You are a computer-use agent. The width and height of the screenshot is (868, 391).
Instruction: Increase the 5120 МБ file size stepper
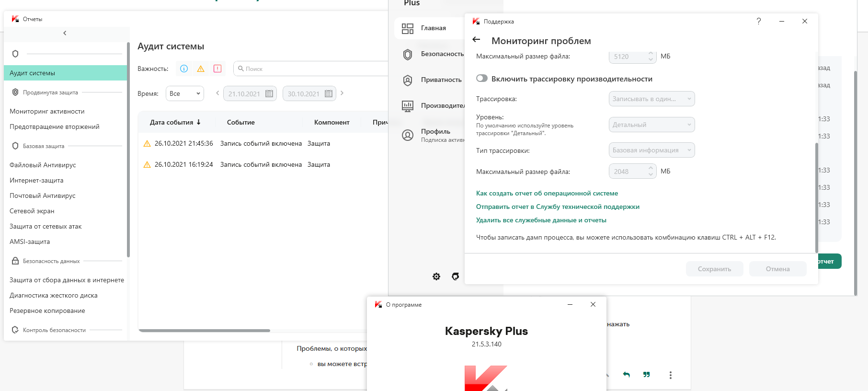(x=651, y=53)
